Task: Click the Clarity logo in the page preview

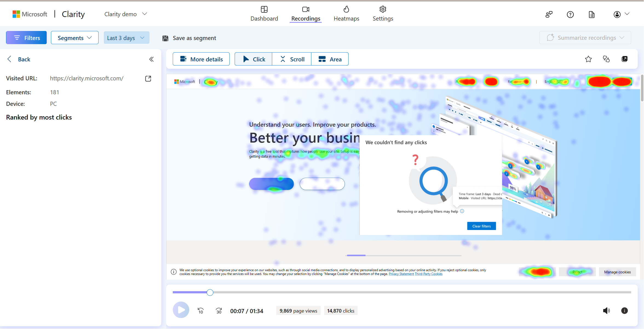Action: 211,82
